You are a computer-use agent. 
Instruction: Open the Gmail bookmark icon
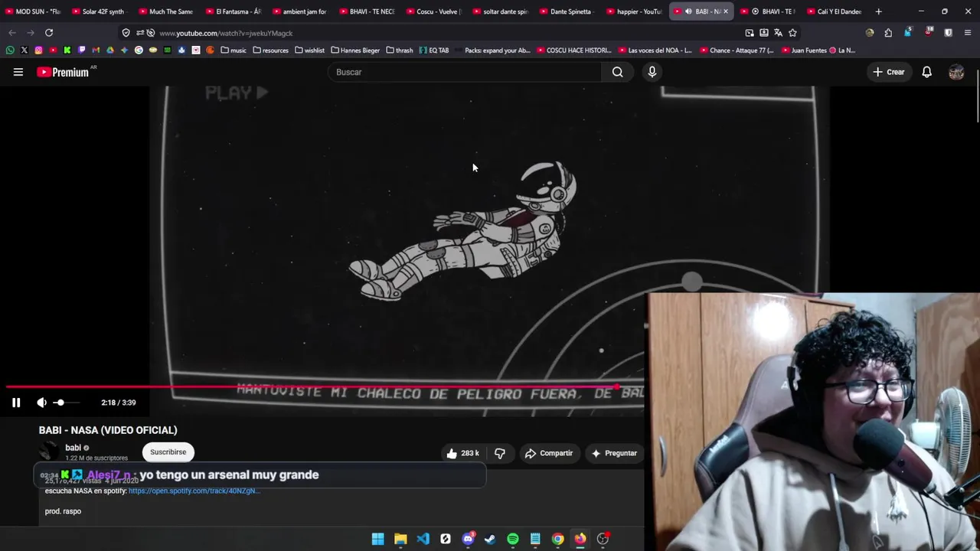click(96, 51)
